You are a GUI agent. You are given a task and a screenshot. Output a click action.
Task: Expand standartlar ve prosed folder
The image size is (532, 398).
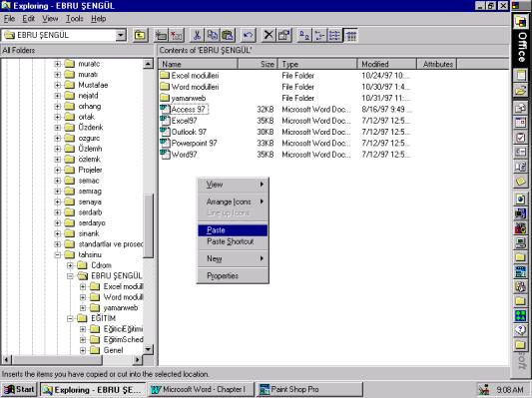(x=58, y=244)
